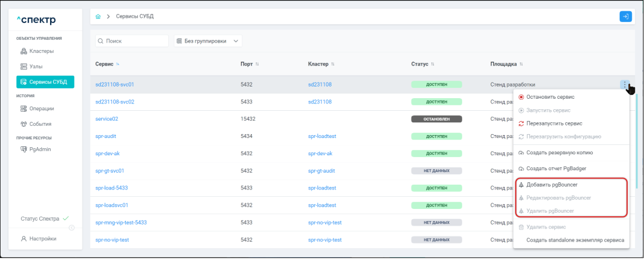Expand the Без группировки dropdown
The image size is (644, 259).
[x=208, y=41]
